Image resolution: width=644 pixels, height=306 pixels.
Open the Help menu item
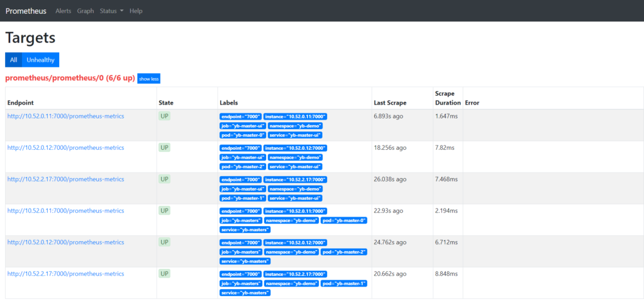tap(136, 11)
